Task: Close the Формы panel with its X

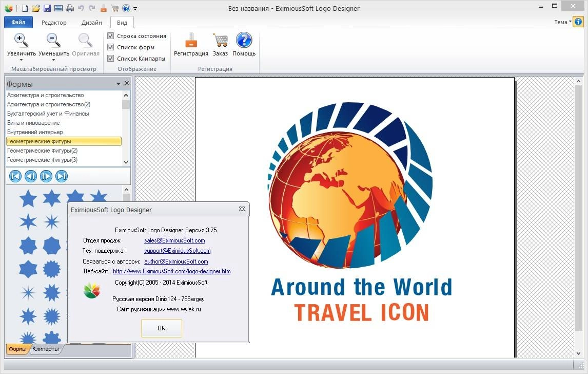Action: click(127, 83)
